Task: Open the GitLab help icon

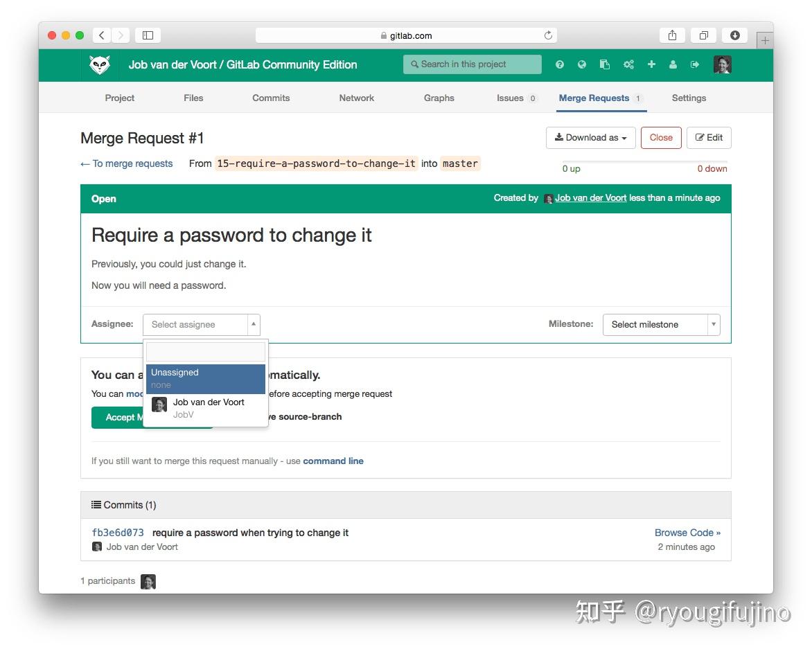Action: pyautogui.click(x=560, y=64)
